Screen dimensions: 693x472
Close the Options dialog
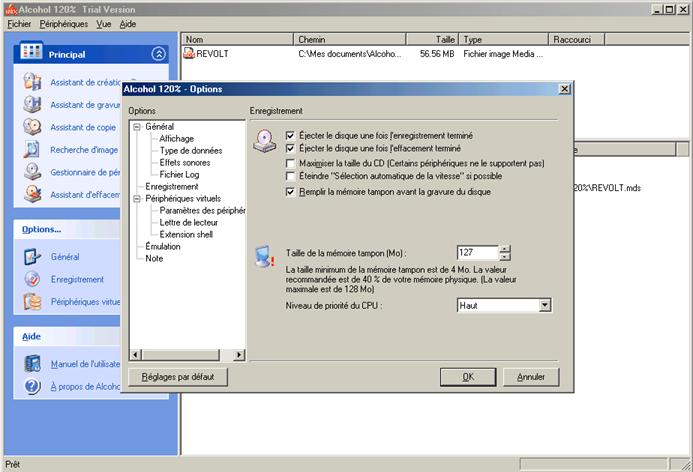(564, 89)
